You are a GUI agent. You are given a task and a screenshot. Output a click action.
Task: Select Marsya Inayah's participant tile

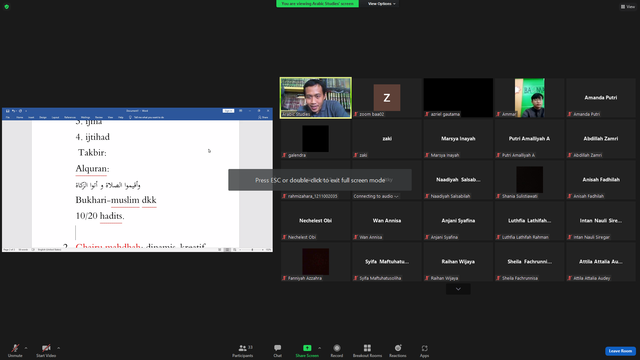pyautogui.click(x=458, y=139)
